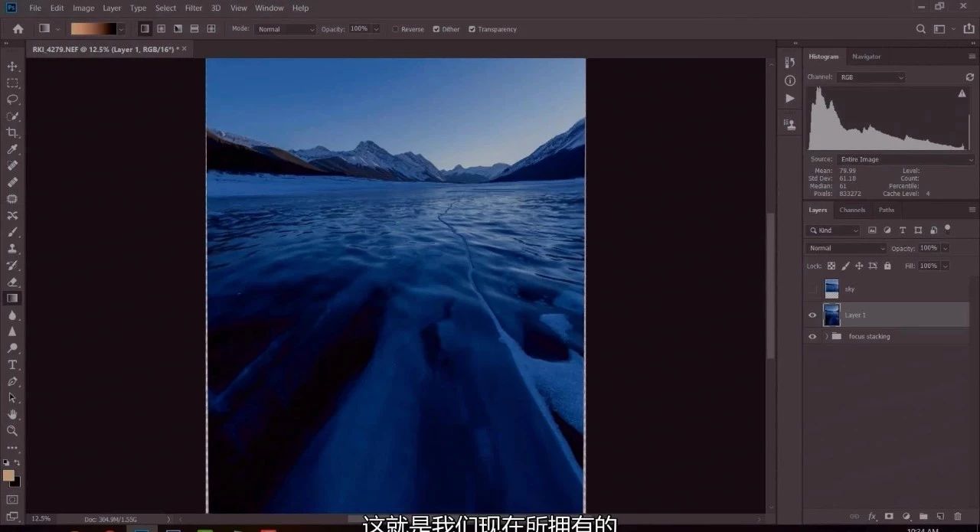Switch to the Navigator tab
The width and height of the screenshot is (980, 532).
866,57
